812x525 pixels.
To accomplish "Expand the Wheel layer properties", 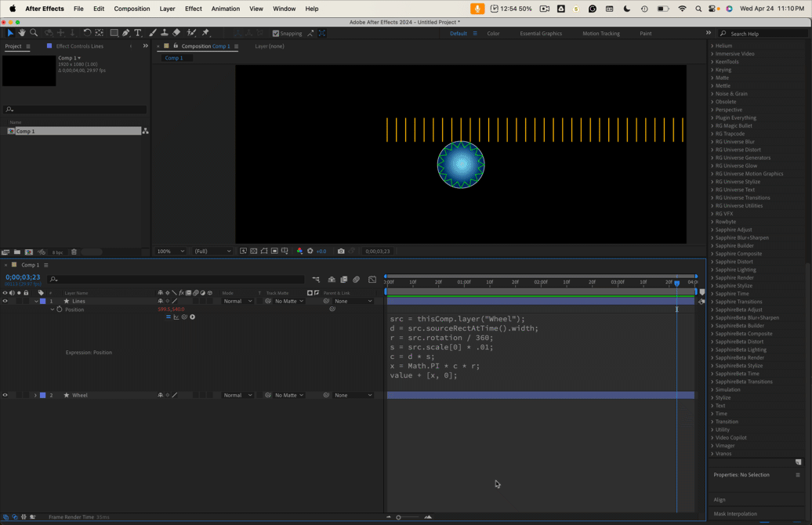I will pos(35,395).
